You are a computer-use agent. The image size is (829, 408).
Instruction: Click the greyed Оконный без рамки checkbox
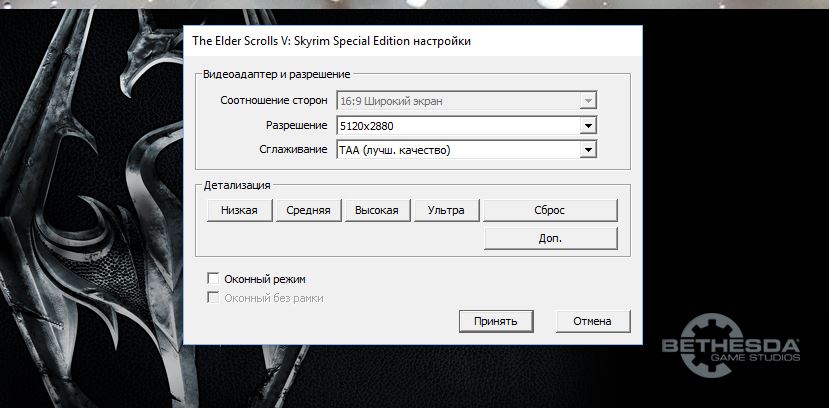click(213, 298)
